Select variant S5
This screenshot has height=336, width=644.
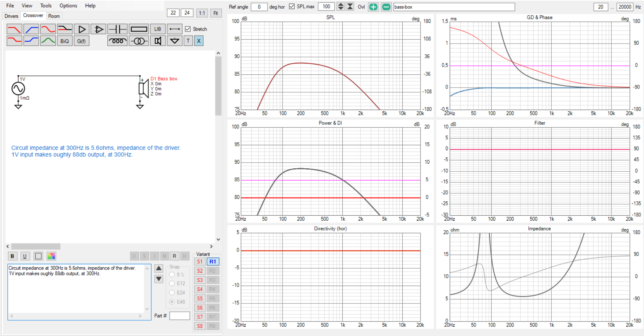(x=200, y=298)
